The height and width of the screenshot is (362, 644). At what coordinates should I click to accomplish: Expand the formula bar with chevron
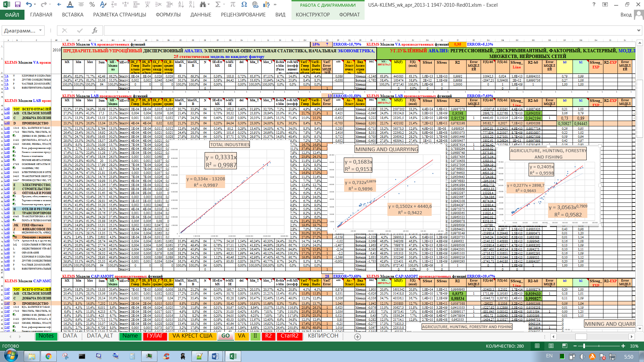[639, 31]
